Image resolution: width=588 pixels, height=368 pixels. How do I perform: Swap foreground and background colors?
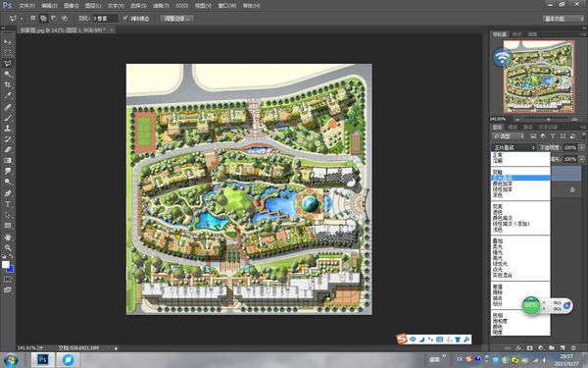pos(11,256)
